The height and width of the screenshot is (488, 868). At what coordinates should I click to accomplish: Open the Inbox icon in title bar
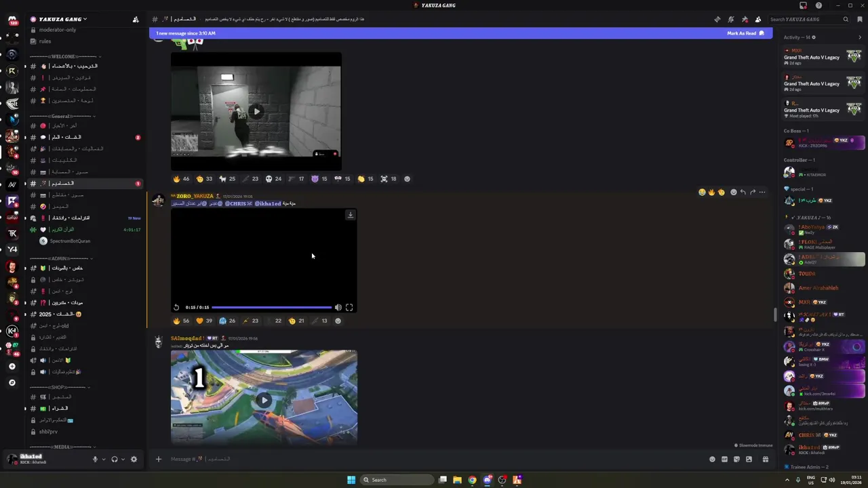tap(804, 5)
